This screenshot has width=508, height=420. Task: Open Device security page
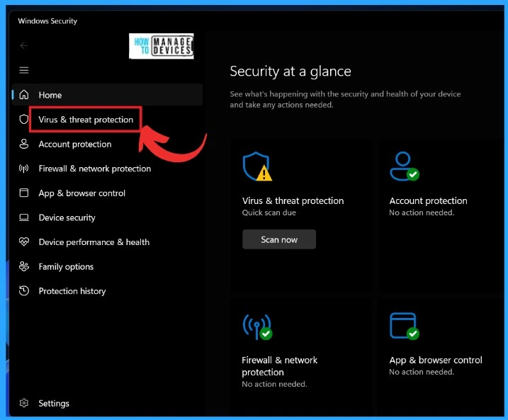click(67, 217)
